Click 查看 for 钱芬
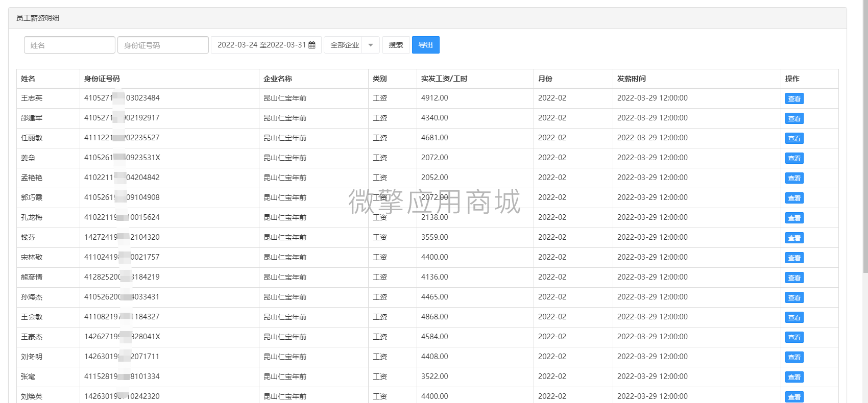Screen dimensions: 868x403 pyautogui.click(x=794, y=238)
